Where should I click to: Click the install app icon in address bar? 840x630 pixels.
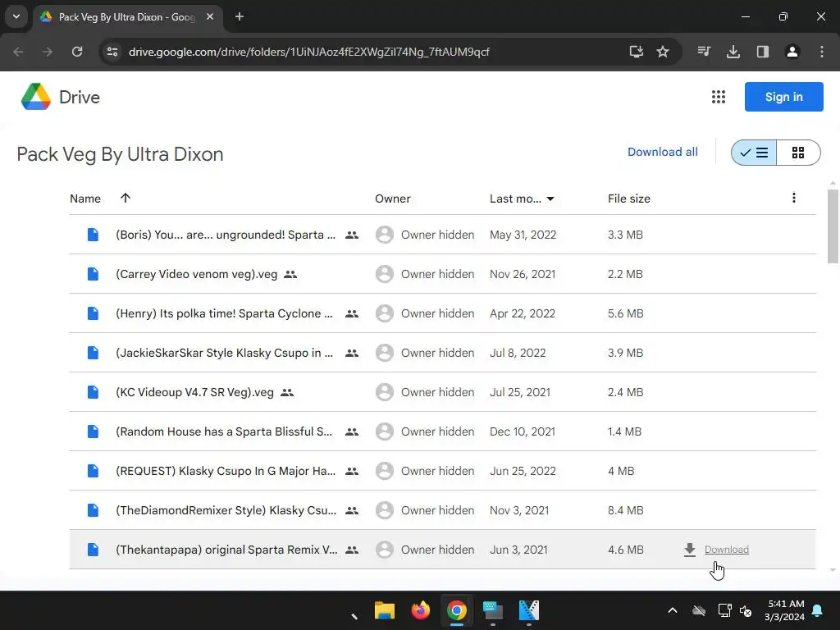tap(637, 52)
